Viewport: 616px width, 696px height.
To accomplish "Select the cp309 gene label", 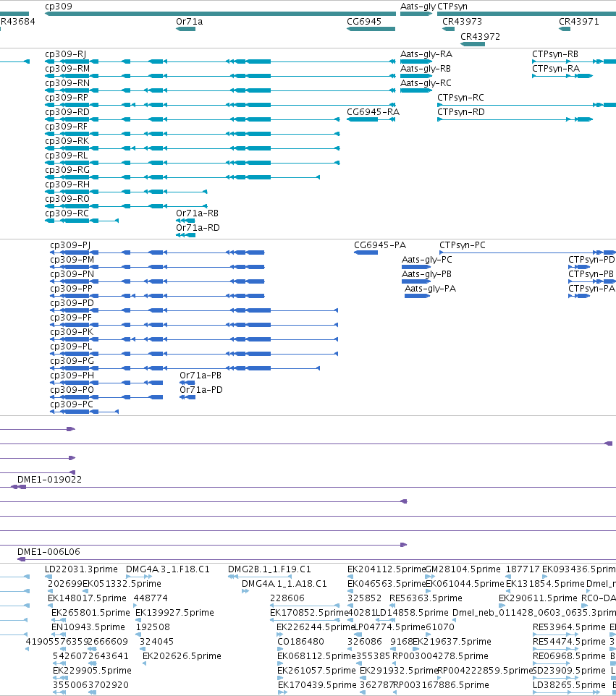I will (58, 7).
